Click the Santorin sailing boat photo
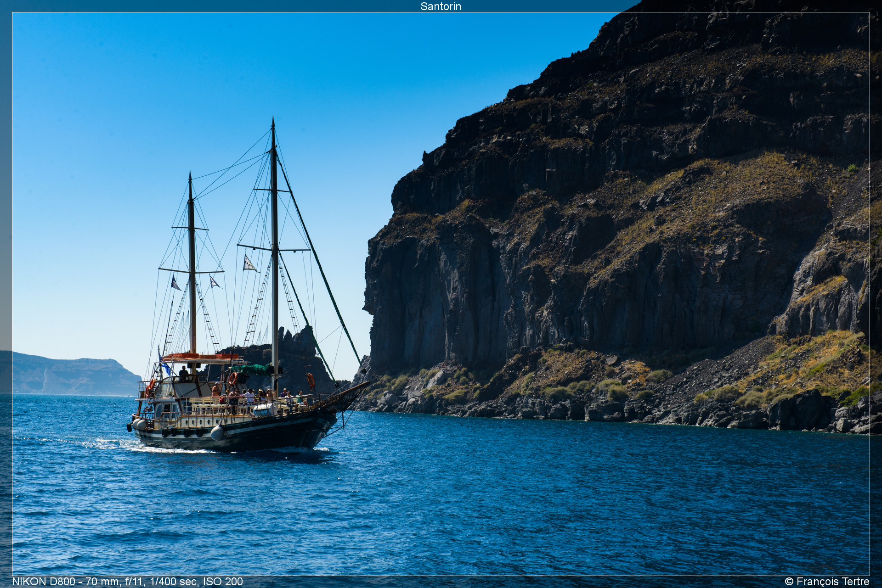Viewport: 882px width, 588px height. click(x=441, y=294)
